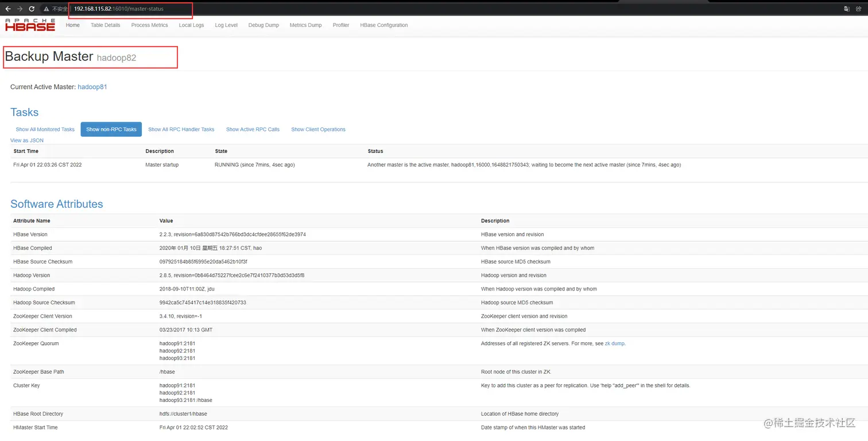
Task: Reload the page with refresh icon
Action: 32,9
